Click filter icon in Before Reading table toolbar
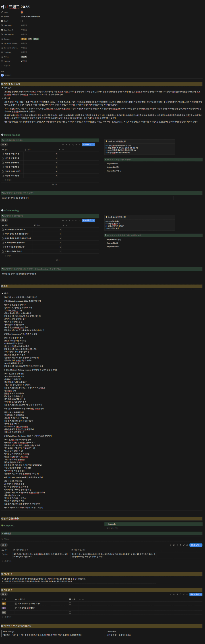Viewport: 205px width, 644px height. pyautogui.click(x=63, y=145)
